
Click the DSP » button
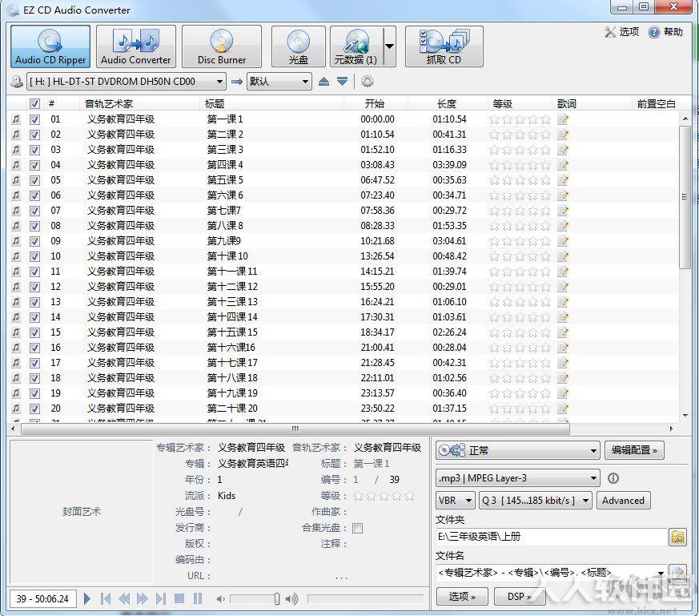point(520,596)
